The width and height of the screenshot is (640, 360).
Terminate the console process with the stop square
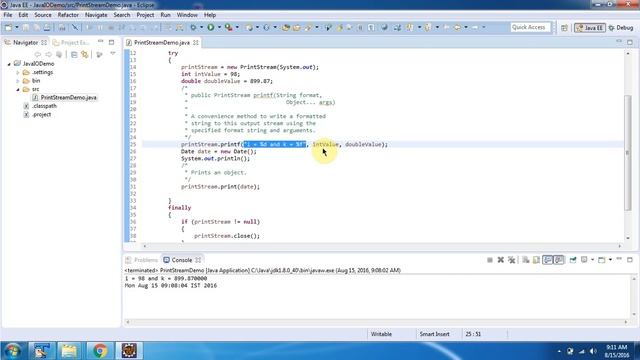(x=490, y=260)
